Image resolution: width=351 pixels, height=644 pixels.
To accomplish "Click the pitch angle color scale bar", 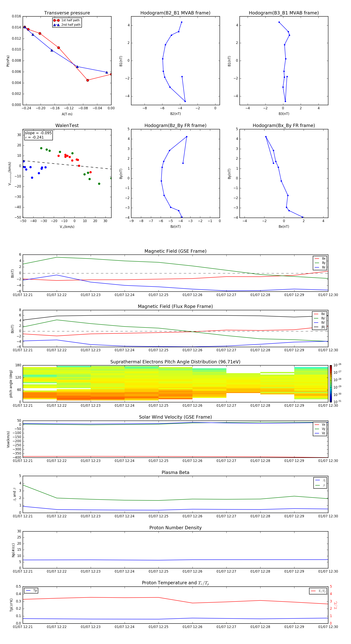I will tap(331, 384).
